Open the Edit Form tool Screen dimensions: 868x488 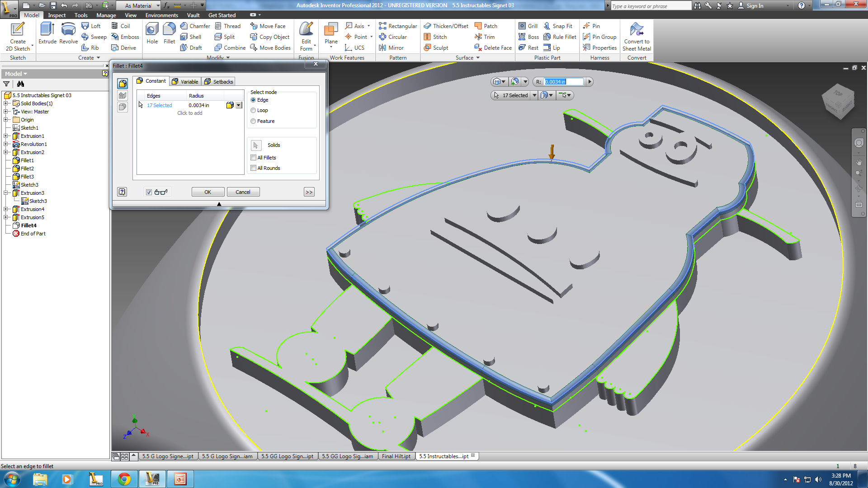(x=306, y=36)
